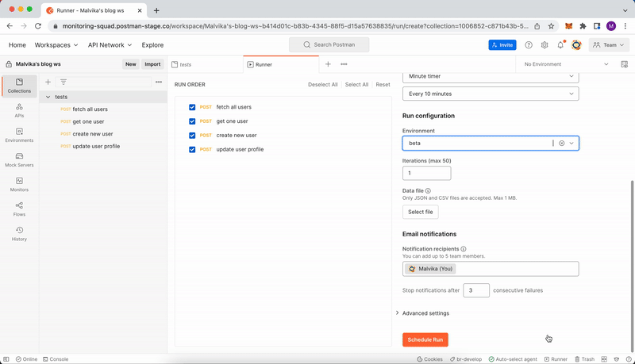Open Cookies in the status bar

[429, 359]
